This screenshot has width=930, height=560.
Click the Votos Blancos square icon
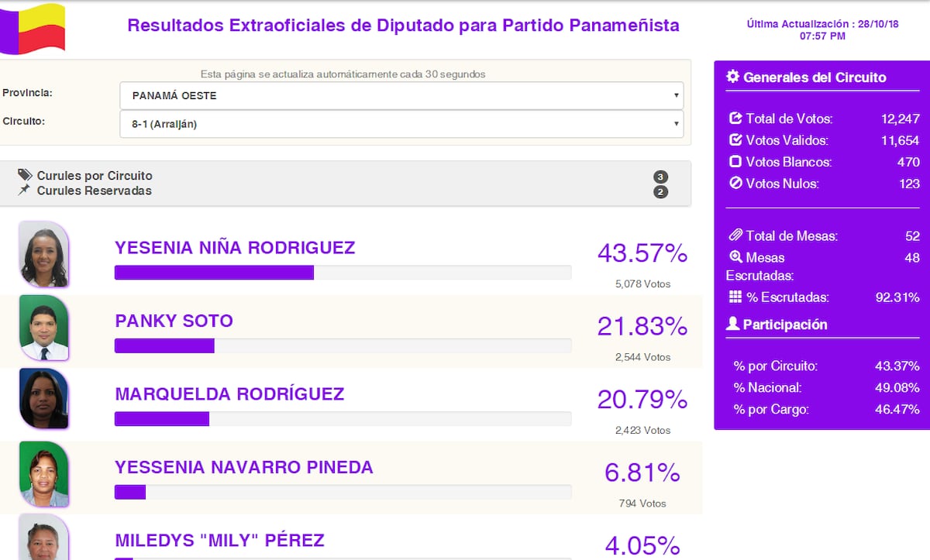pyautogui.click(x=735, y=162)
